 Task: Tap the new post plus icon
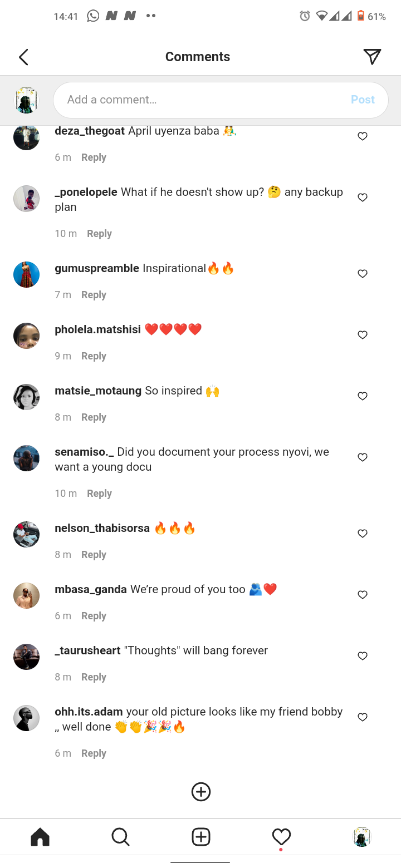[200, 837]
